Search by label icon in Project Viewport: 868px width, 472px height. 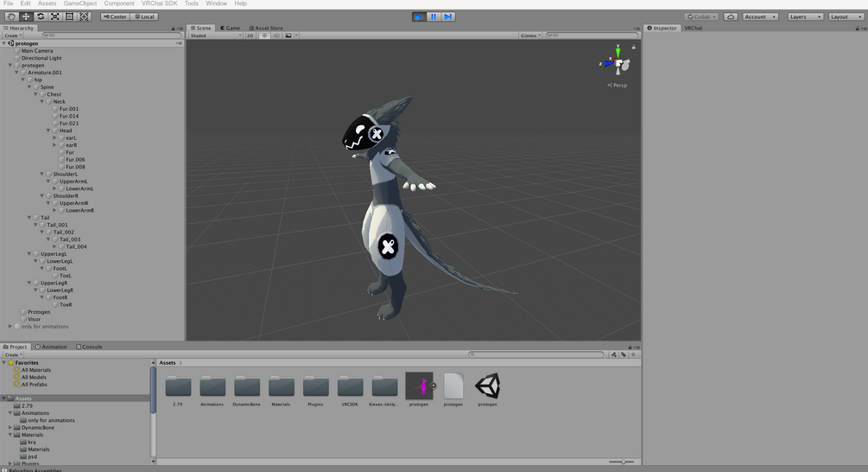pos(624,354)
